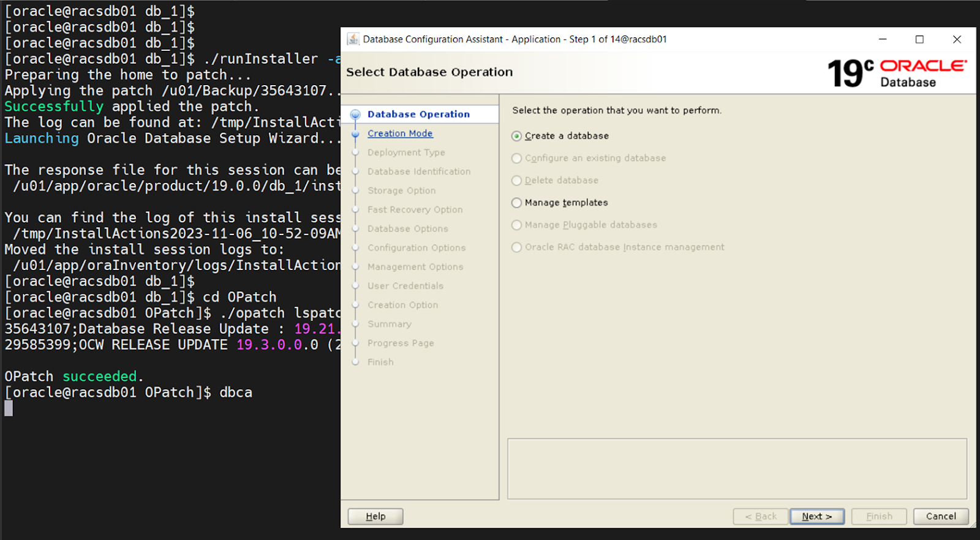
Task: Choose the Delete database radio option
Action: pyautogui.click(x=516, y=181)
